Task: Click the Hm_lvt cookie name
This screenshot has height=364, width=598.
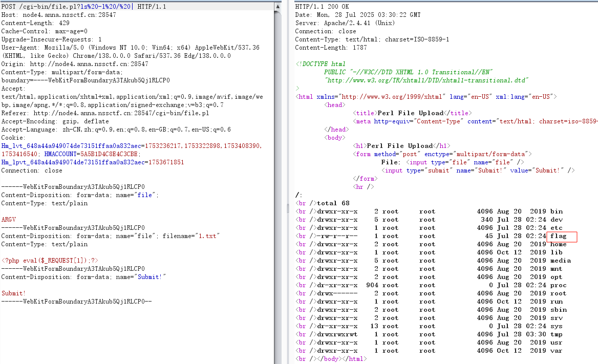Action: click(x=71, y=146)
